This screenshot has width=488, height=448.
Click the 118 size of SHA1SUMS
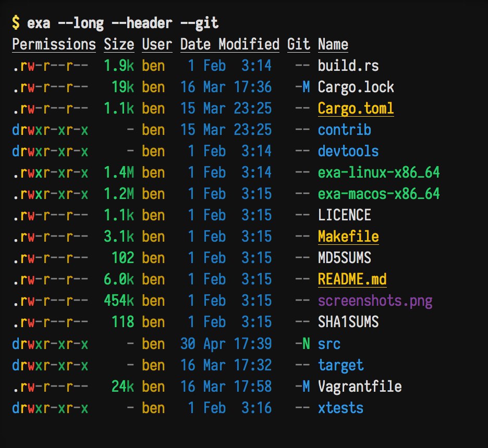pos(123,322)
